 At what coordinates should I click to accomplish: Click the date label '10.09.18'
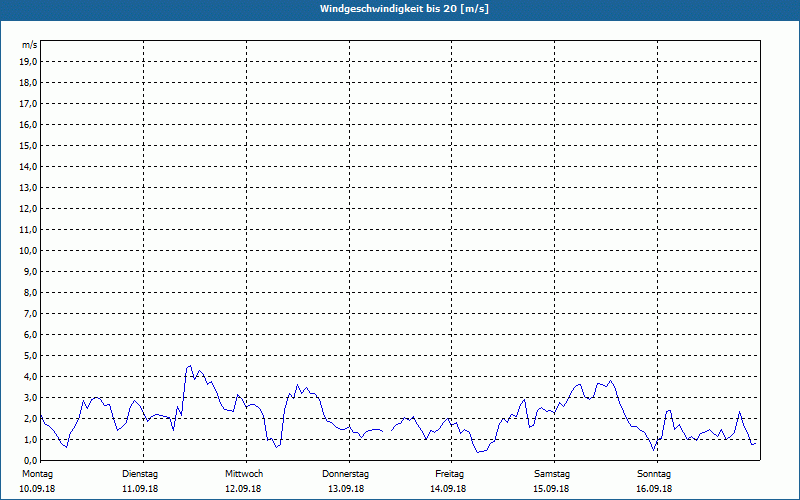coord(38,489)
